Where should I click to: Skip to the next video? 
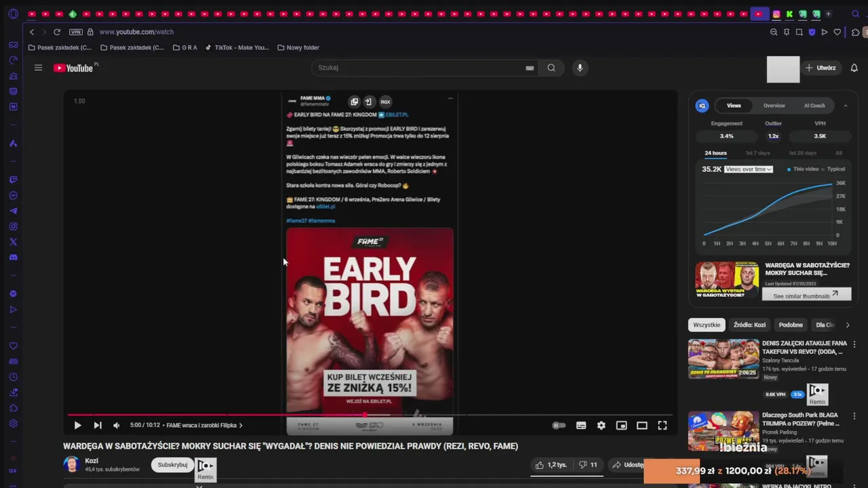[x=98, y=426]
